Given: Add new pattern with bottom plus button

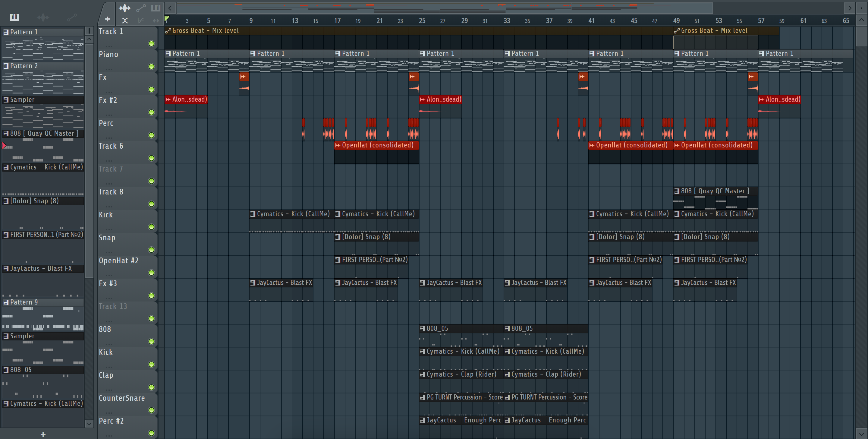Looking at the screenshot, I should 43,434.
